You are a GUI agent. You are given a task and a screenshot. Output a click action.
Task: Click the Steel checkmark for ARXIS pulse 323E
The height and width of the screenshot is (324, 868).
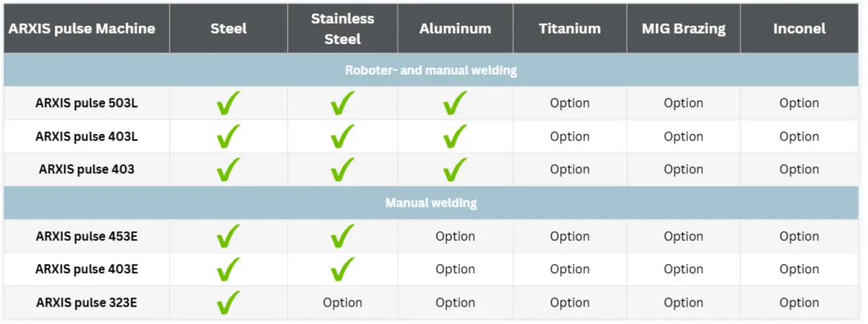pyautogui.click(x=228, y=302)
